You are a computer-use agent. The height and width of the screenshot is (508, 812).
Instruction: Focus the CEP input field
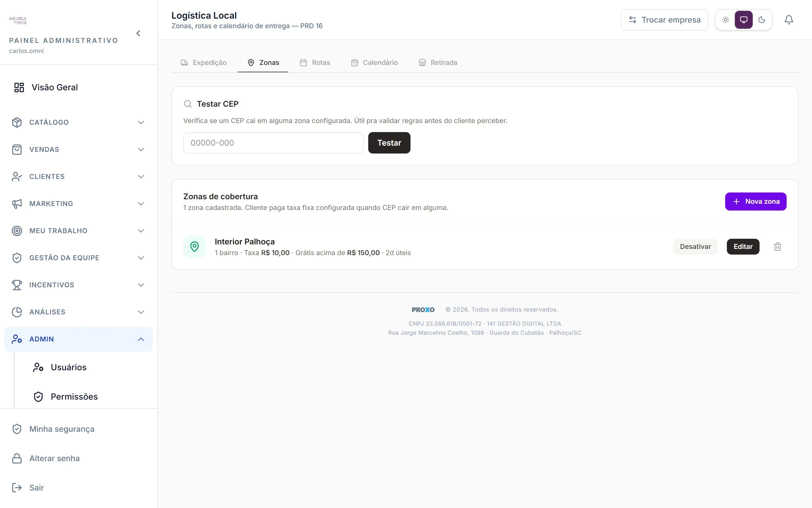[273, 143]
